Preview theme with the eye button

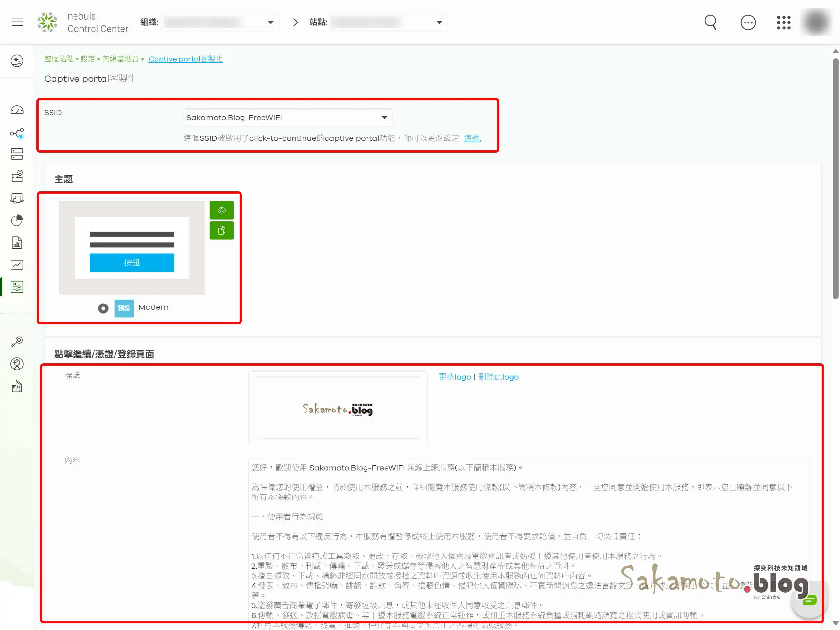221,210
